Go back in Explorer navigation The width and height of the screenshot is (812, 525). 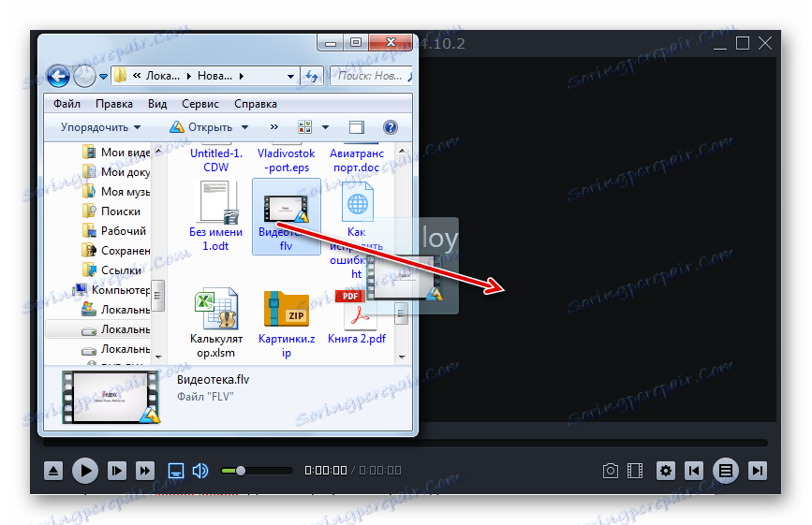point(58,77)
